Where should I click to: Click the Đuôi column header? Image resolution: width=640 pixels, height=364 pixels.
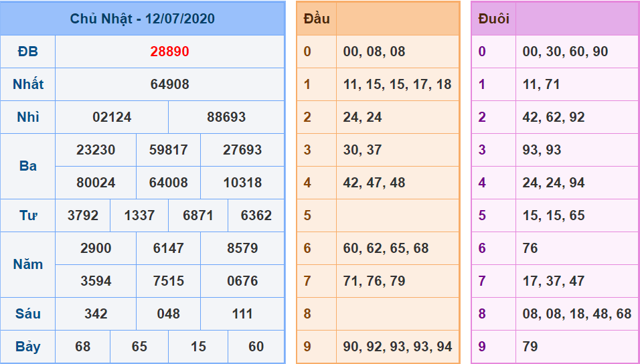493,19
